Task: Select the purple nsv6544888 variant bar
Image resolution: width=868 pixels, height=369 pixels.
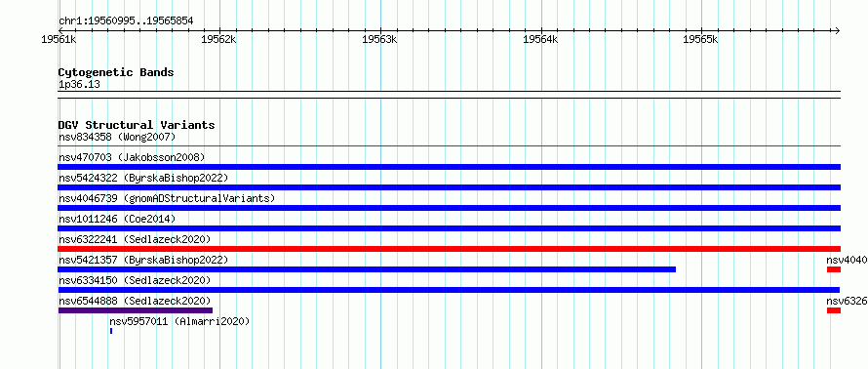Action: click(135, 310)
